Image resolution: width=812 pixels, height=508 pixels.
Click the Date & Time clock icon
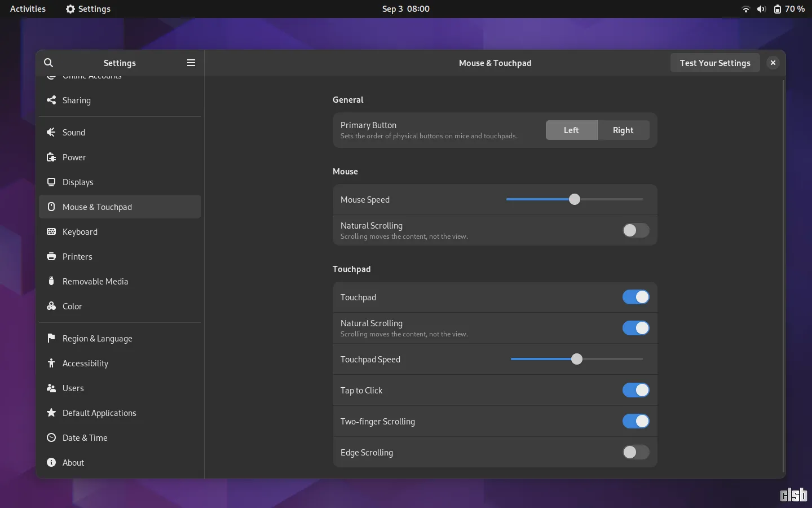coord(51,437)
